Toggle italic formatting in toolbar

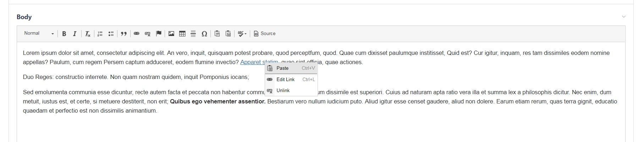75,34
